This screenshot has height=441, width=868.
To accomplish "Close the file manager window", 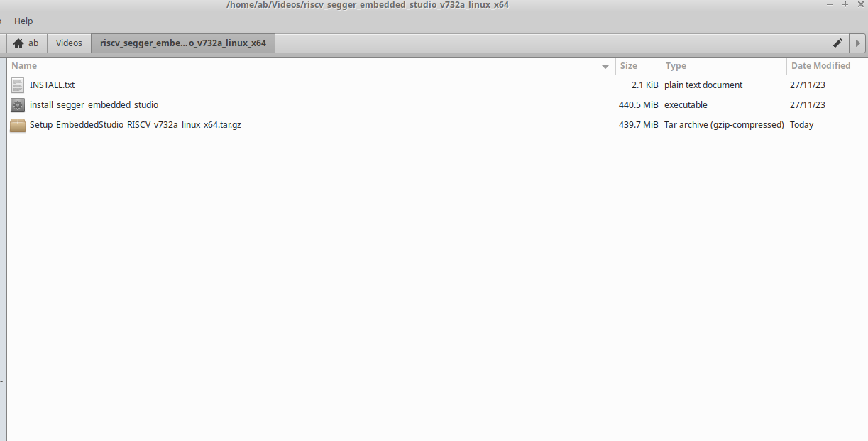I will point(860,4).
